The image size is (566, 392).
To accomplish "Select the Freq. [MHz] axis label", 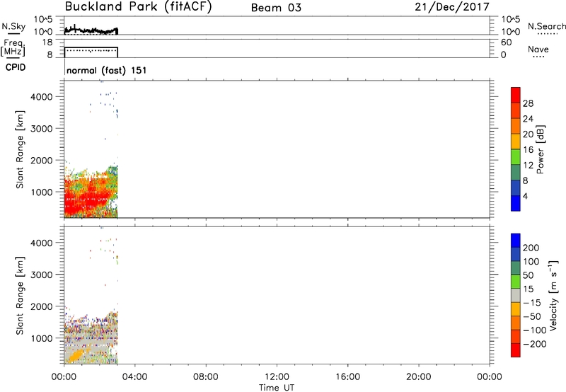I will (13, 47).
